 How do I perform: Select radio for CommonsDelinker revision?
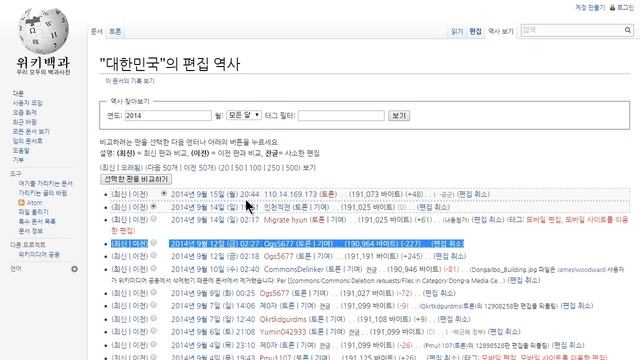point(153,268)
